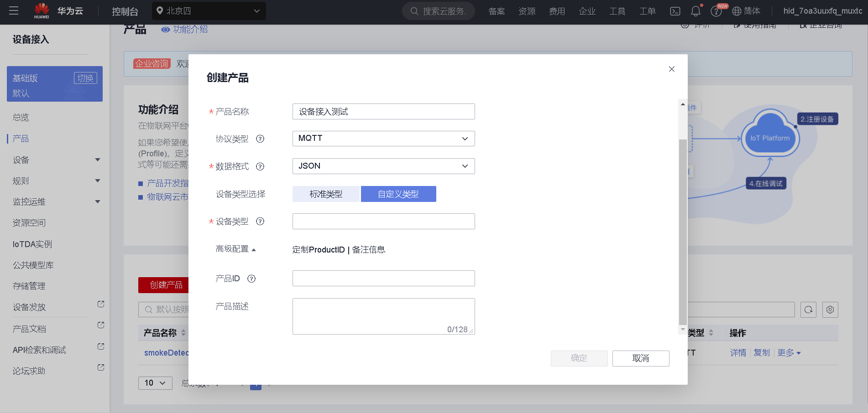This screenshot has height=413, width=868.
Task: Open 存储管理 in sidebar
Action: point(29,286)
